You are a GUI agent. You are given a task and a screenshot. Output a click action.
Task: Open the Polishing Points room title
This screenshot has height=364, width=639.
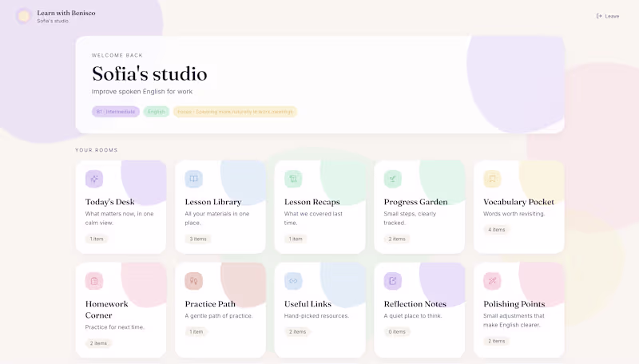coord(514,304)
